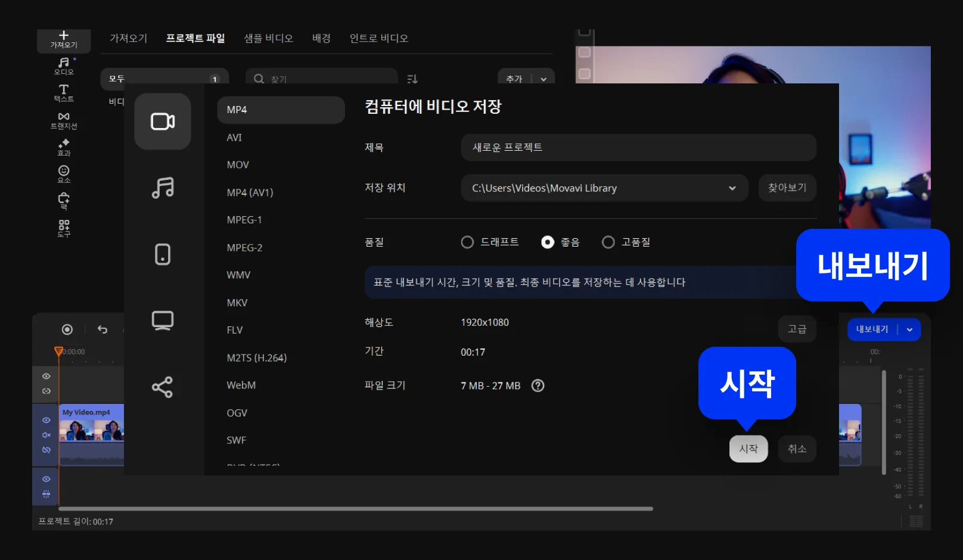Open the 팩 packs store panel
The image size is (963, 560).
coord(64,201)
